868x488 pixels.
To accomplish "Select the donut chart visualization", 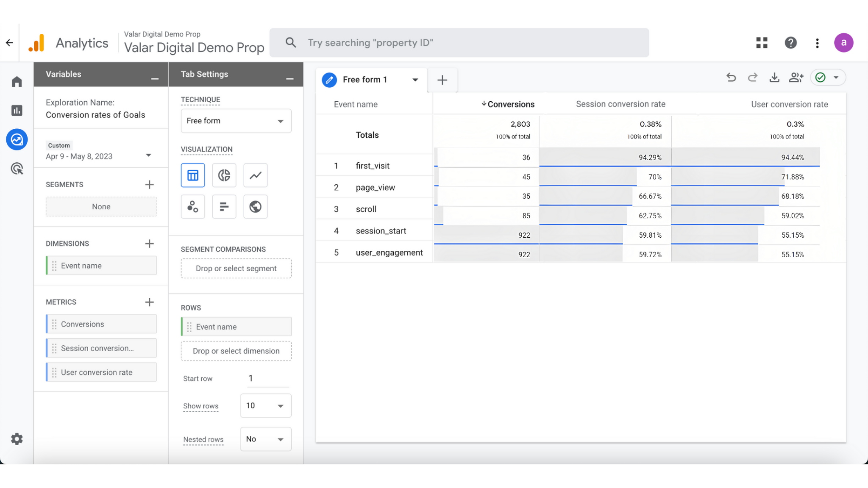I will pyautogui.click(x=224, y=175).
